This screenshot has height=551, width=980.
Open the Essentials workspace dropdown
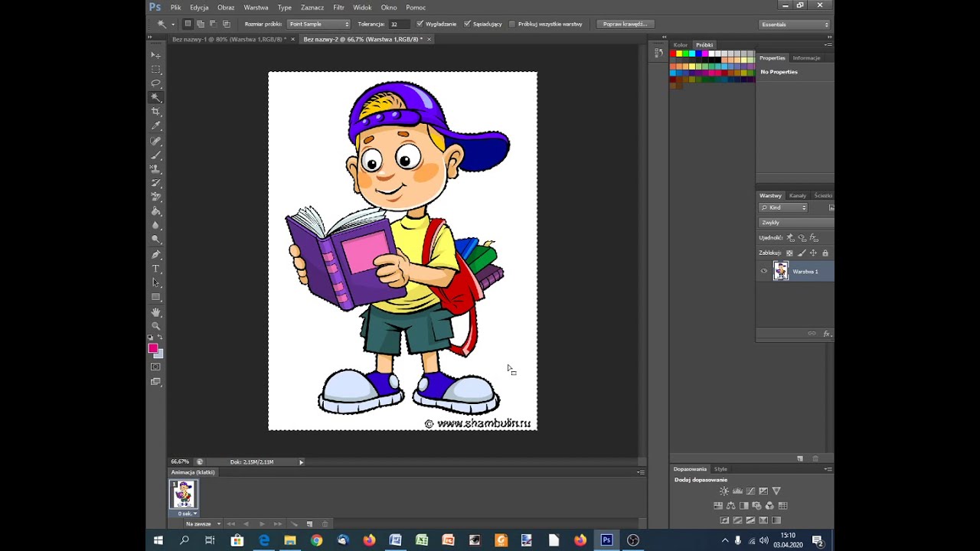point(795,24)
